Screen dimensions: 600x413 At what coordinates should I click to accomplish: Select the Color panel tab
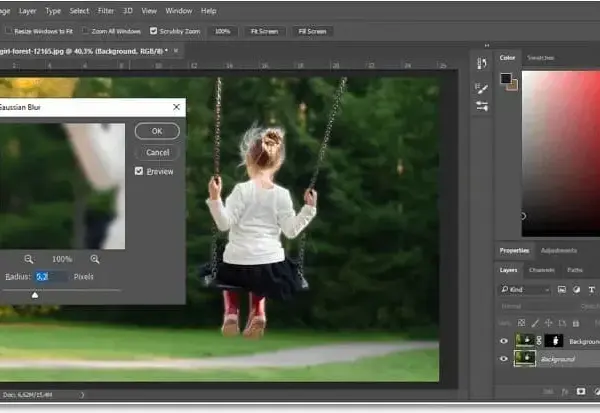point(507,58)
